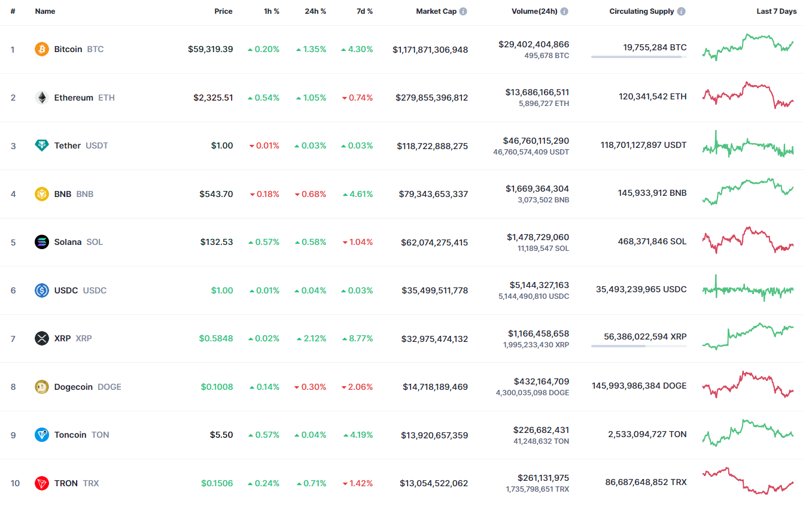Click the Ethereum diamond logo icon
The image size is (812, 506).
(x=42, y=98)
